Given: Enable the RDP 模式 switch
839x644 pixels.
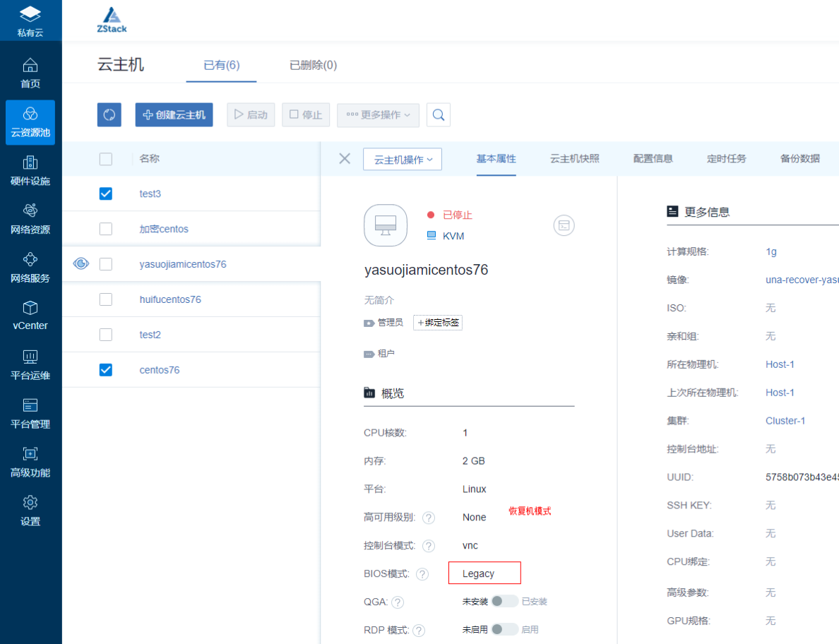Looking at the screenshot, I should pos(505,630).
